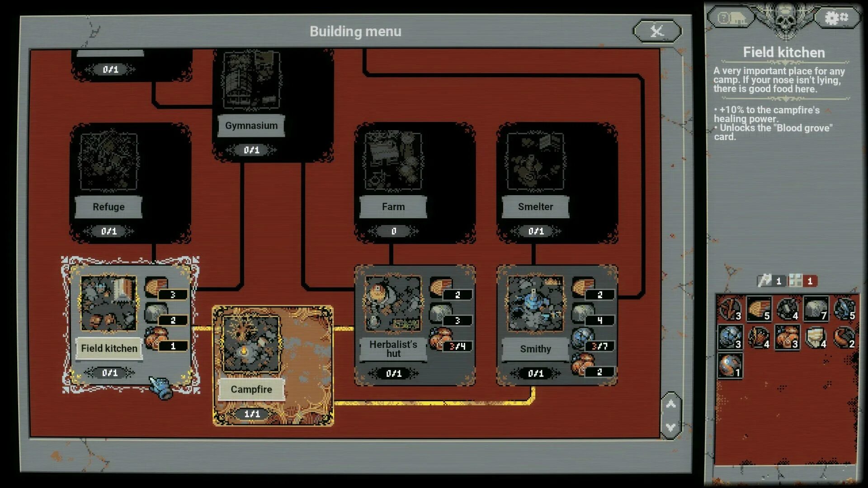Click the wood resource with count 5
The width and height of the screenshot is (868, 488).
tap(759, 309)
